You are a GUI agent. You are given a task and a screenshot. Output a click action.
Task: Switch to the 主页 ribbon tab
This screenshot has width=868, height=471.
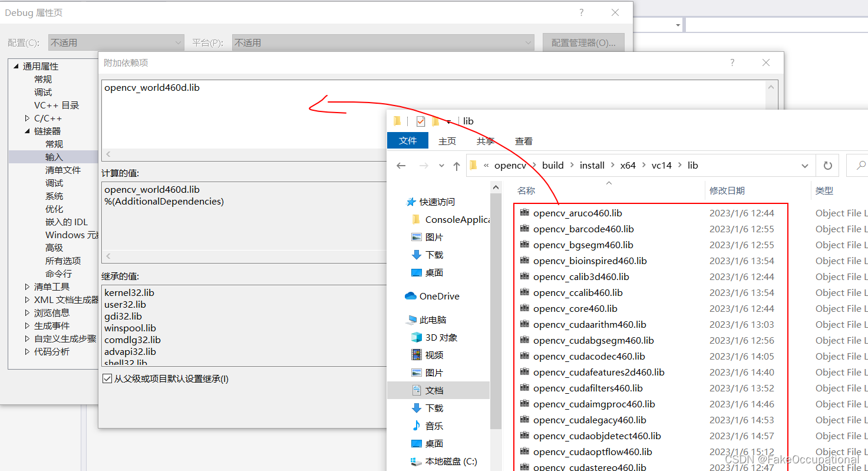click(x=447, y=141)
